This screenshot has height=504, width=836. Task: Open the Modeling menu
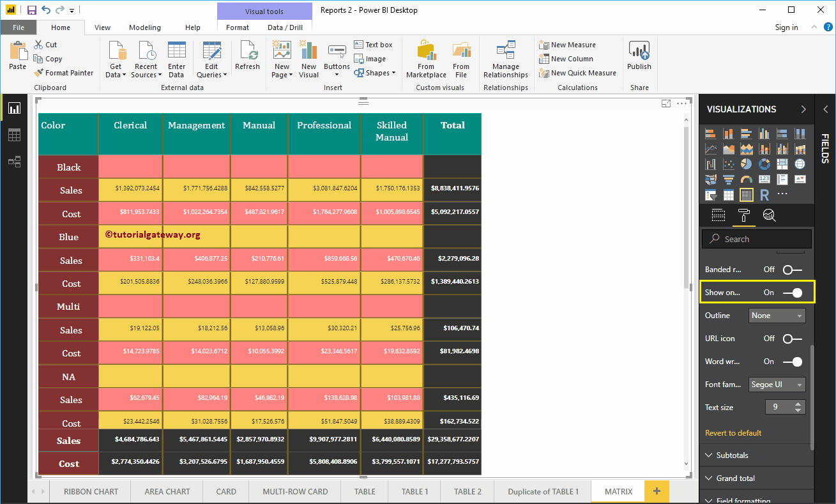coord(144,27)
